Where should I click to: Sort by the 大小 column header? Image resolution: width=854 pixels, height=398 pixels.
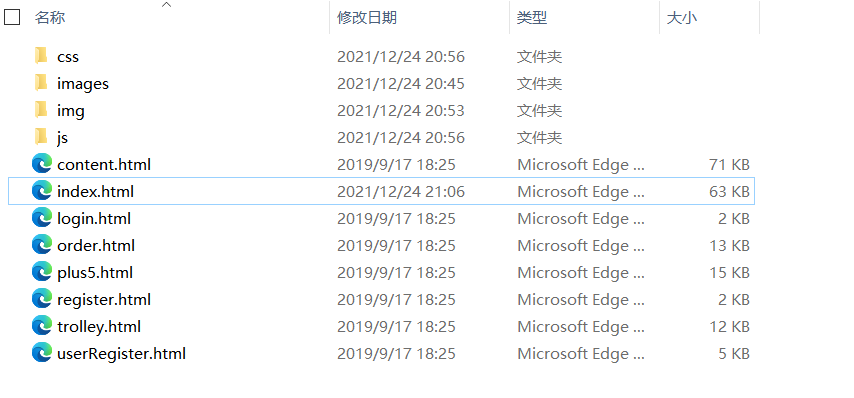tap(681, 17)
